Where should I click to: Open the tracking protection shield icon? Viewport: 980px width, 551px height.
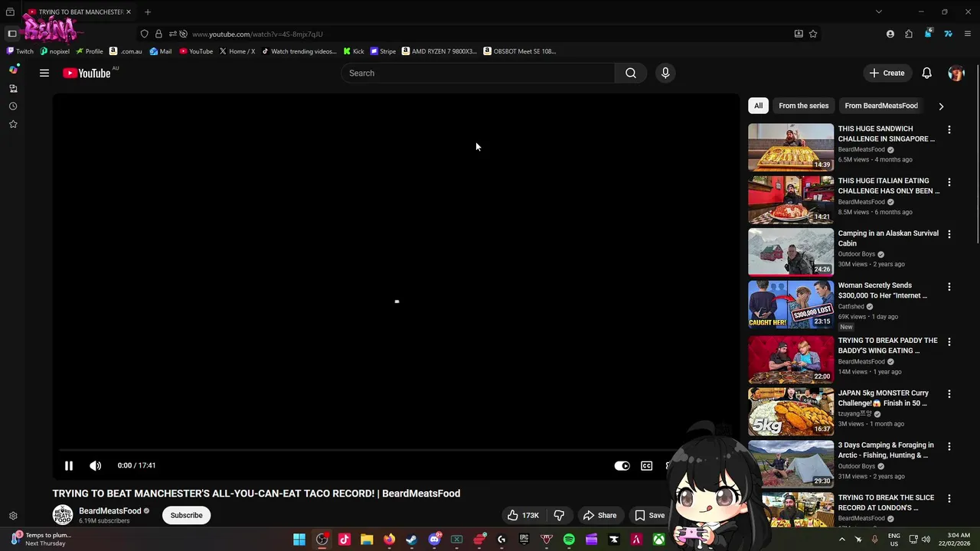click(144, 34)
